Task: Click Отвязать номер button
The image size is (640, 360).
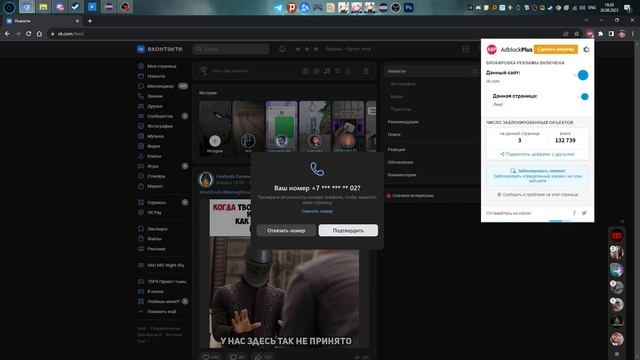Action: coord(286,231)
